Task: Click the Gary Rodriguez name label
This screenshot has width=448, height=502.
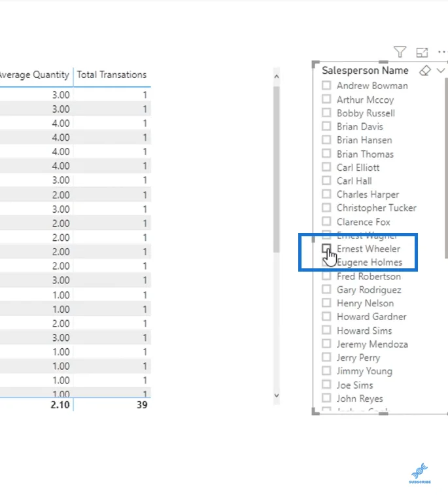Action: (x=369, y=290)
